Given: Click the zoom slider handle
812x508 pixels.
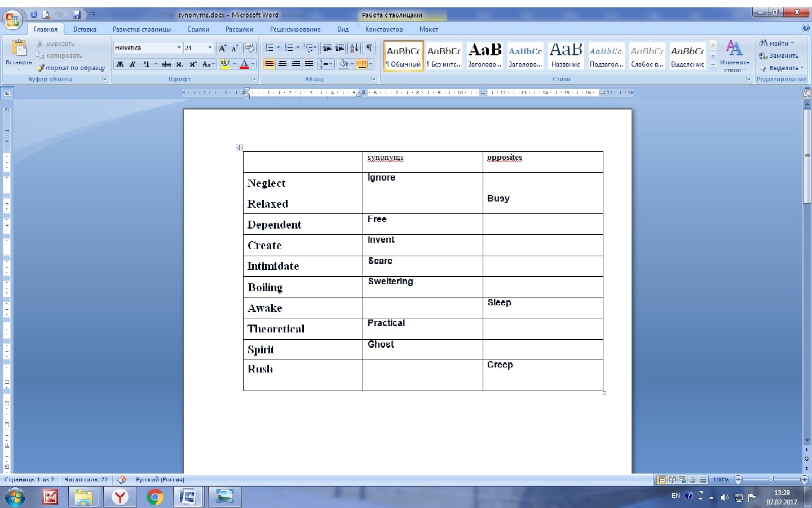Looking at the screenshot, I should (771, 480).
